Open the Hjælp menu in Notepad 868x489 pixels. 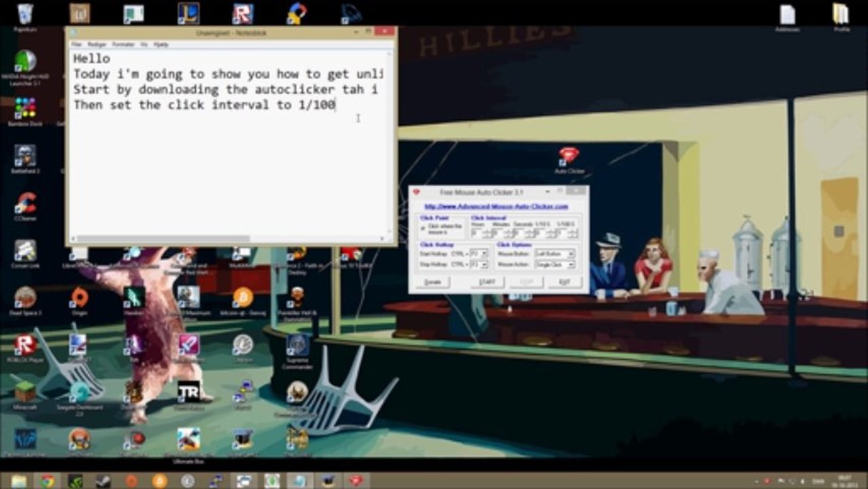[x=161, y=44]
